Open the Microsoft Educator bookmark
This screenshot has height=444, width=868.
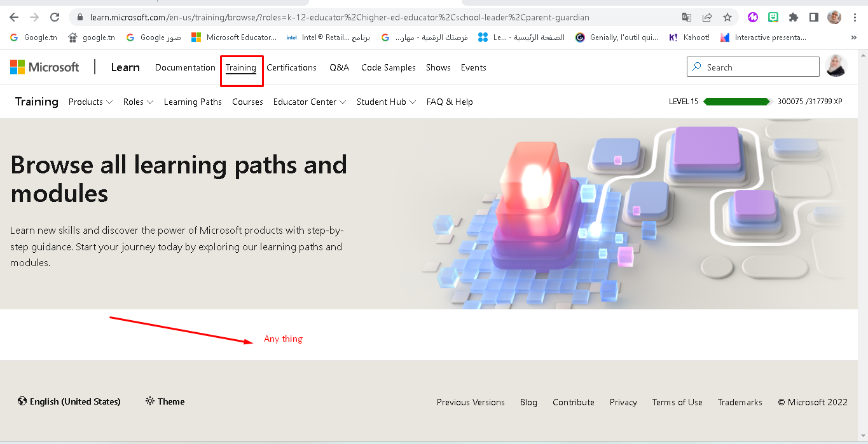click(233, 37)
